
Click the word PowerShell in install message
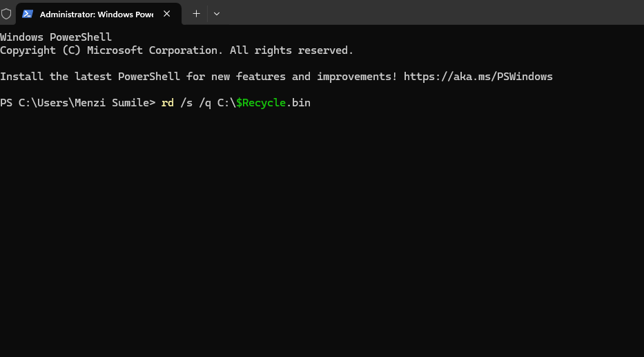[148, 77]
